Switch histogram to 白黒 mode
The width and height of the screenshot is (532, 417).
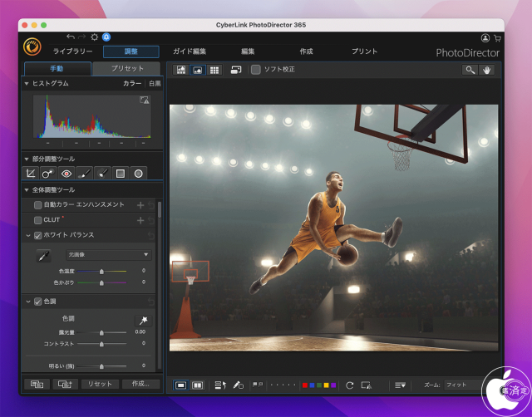pyautogui.click(x=155, y=83)
